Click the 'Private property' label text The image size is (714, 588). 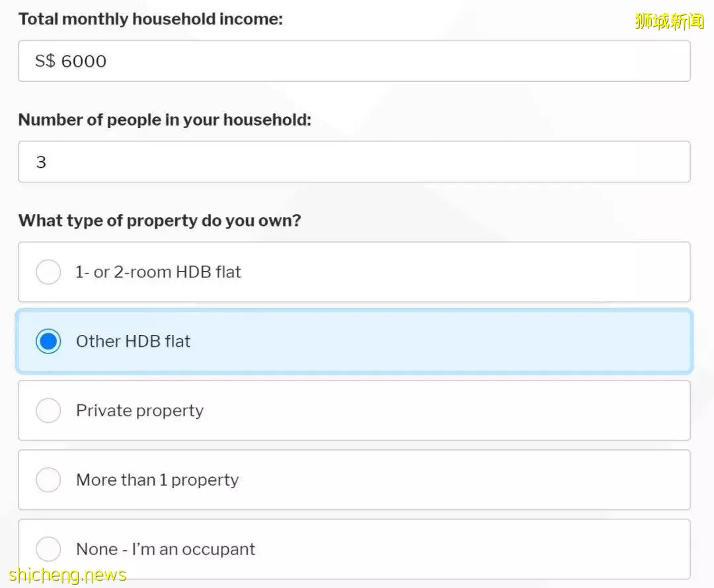(139, 411)
